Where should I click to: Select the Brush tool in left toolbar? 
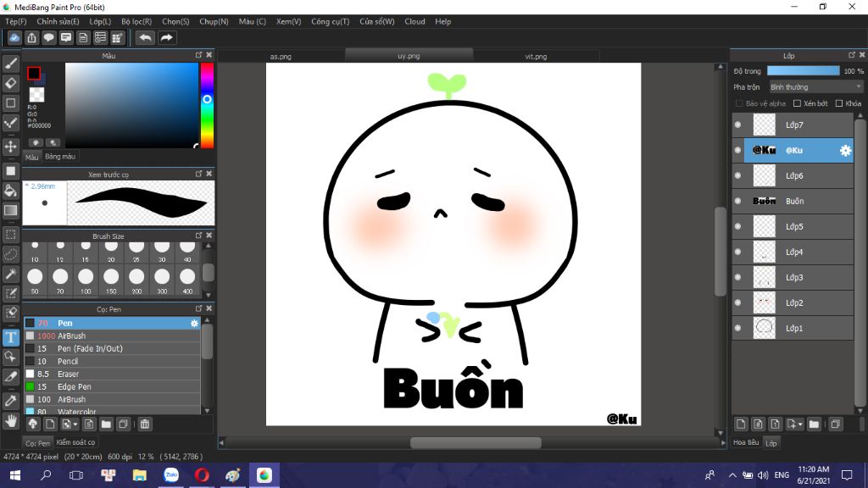click(x=10, y=64)
